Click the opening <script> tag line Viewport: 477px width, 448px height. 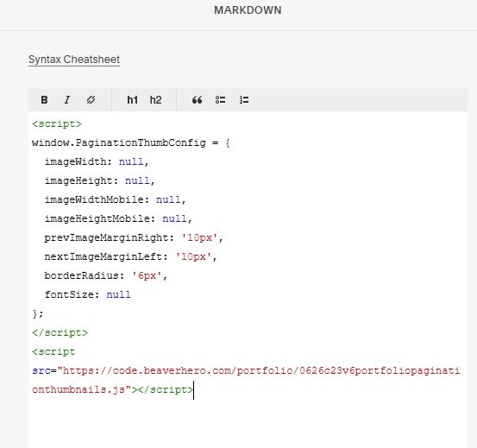tap(57, 124)
